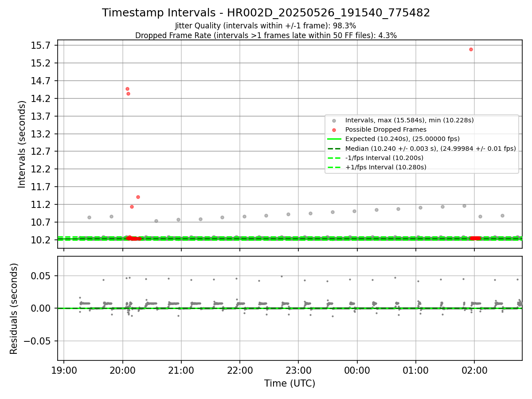The height and width of the screenshot is (399, 532).
Task: Click the red point at 14.5s interval
Action: pos(127,89)
